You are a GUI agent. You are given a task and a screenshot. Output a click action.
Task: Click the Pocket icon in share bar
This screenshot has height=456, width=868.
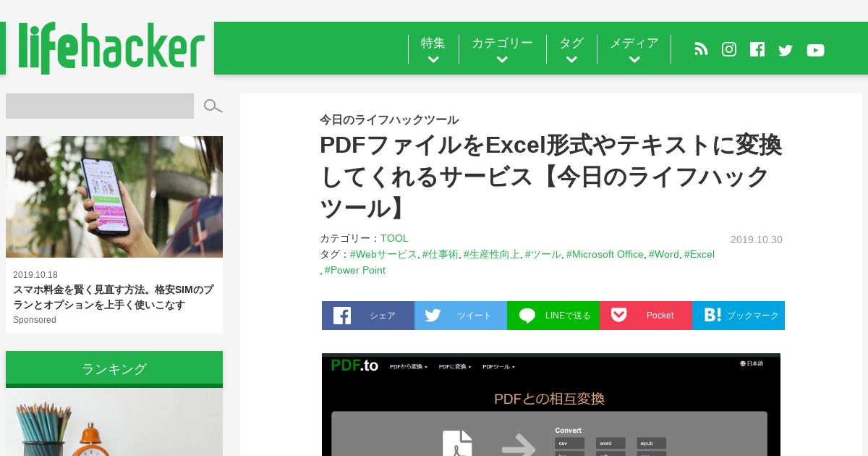click(618, 315)
